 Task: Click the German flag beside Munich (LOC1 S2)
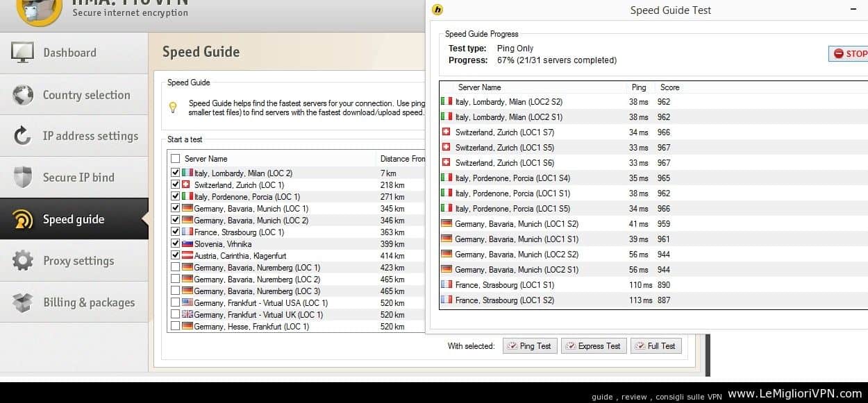click(x=446, y=224)
